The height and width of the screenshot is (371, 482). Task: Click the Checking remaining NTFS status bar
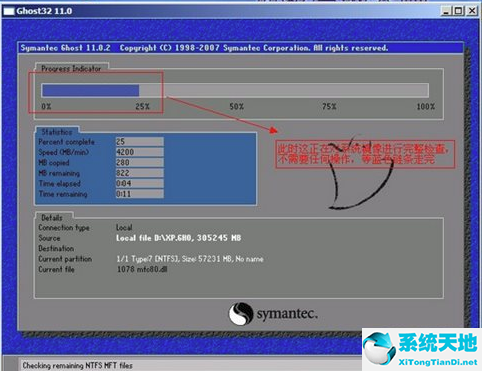pyautogui.click(x=77, y=366)
